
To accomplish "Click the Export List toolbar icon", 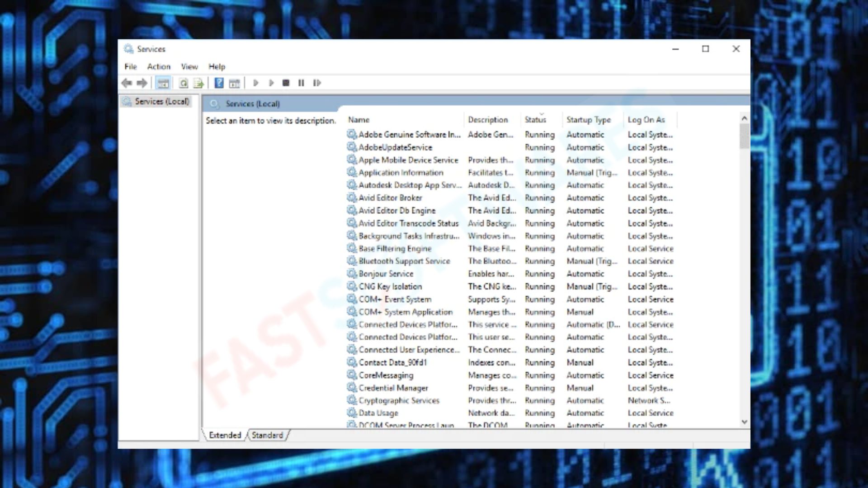I will pyautogui.click(x=198, y=83).
